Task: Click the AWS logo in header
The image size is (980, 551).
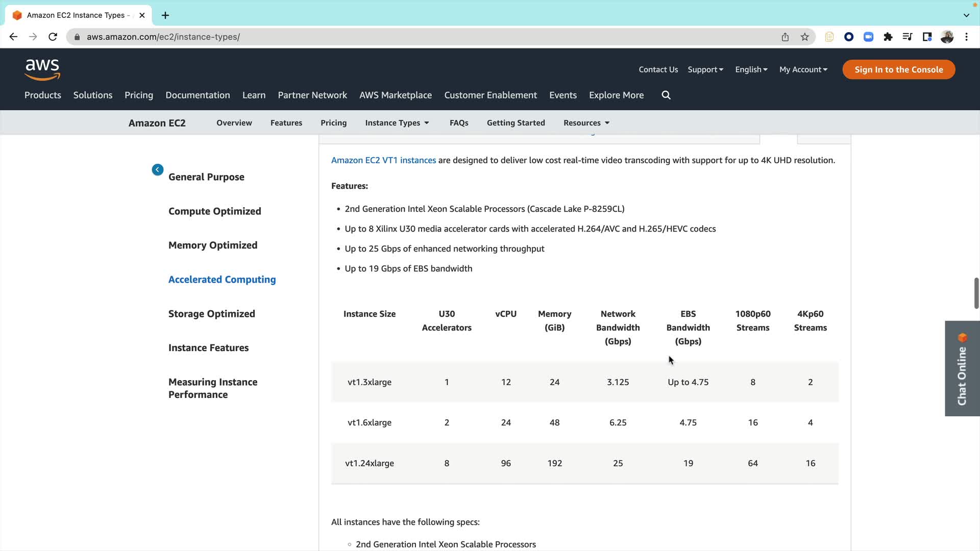Action: point(42,69)
